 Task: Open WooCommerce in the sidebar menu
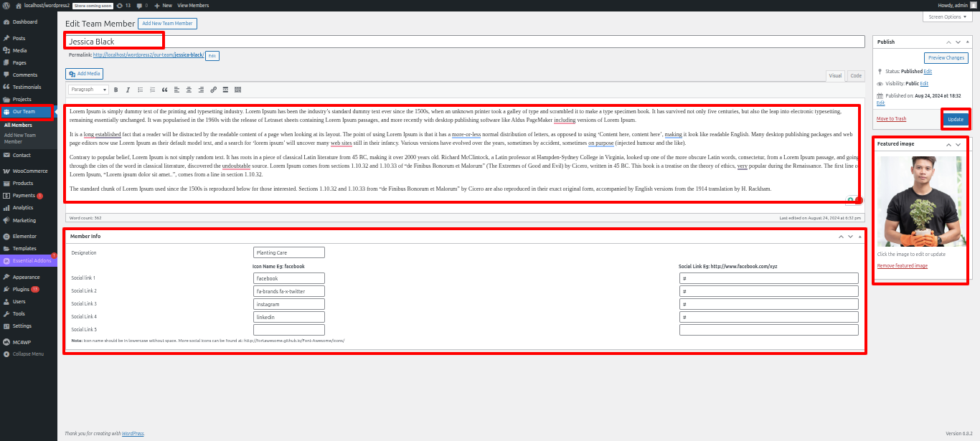point(29,171)
